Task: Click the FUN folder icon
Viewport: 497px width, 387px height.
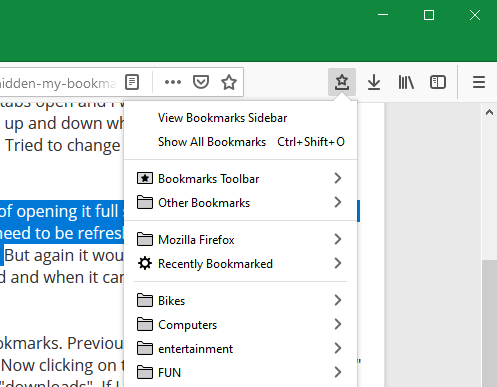Action: point(145,372)
